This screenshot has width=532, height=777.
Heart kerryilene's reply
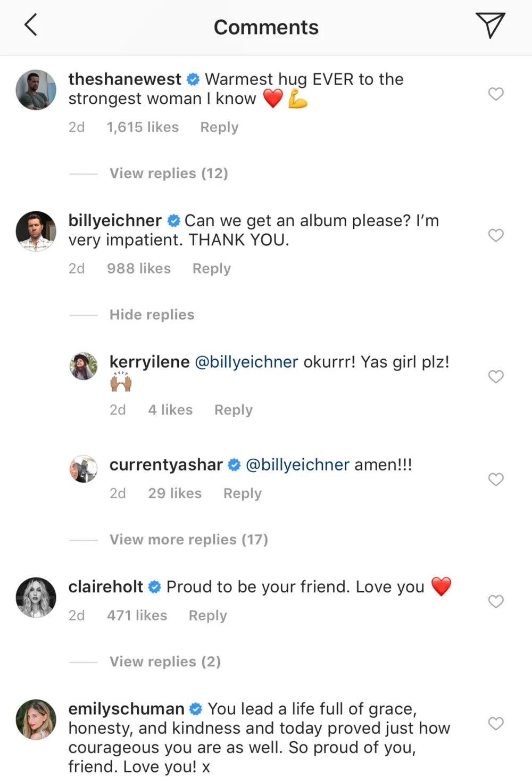click(496, 377)
